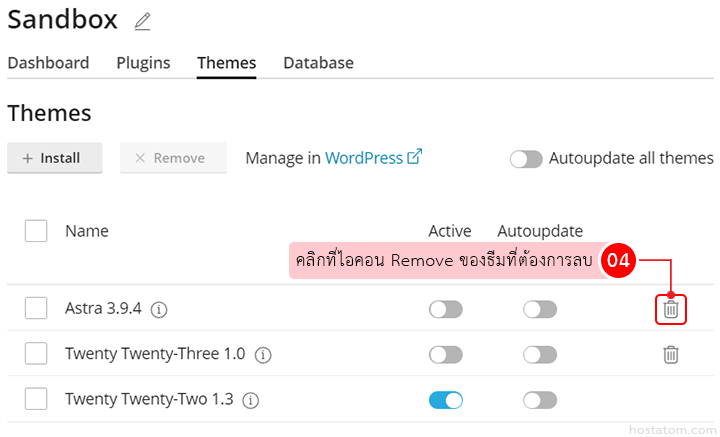This screenshot has height=437, width=720.
Task: Toggle Autoupdate all themes switch
Action: [x=527, y=159]
